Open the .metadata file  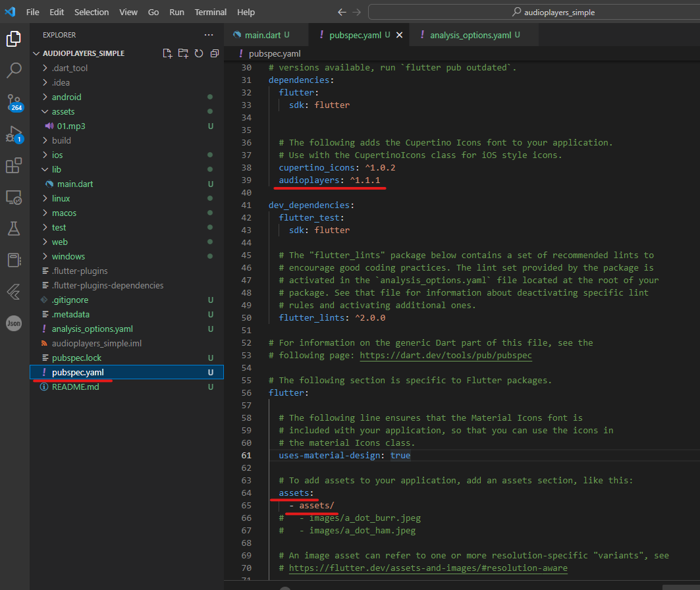tap(127, 315)
